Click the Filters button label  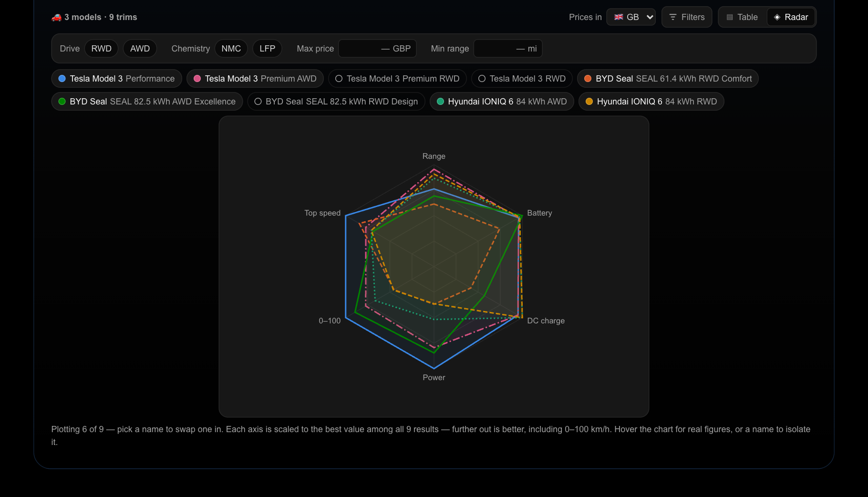pos(693,17)
